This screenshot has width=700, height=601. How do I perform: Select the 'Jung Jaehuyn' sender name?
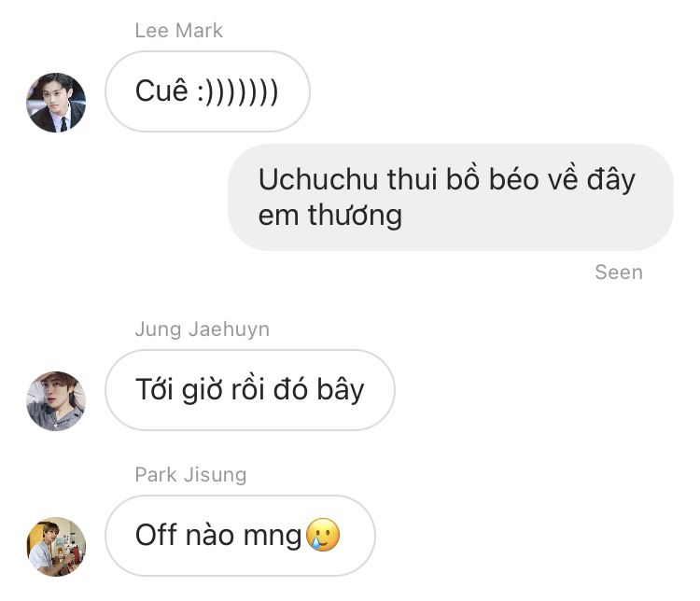(203, 329)
